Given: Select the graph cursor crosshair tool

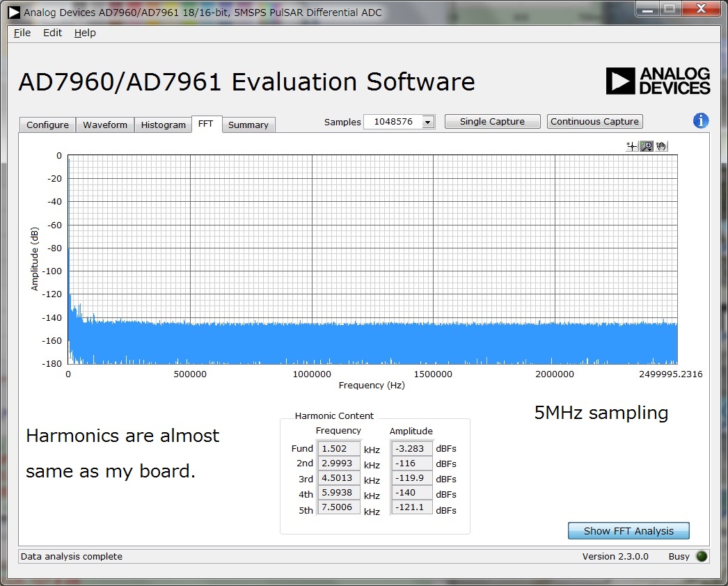Looking at the screenshot, I should coord(632,147).
